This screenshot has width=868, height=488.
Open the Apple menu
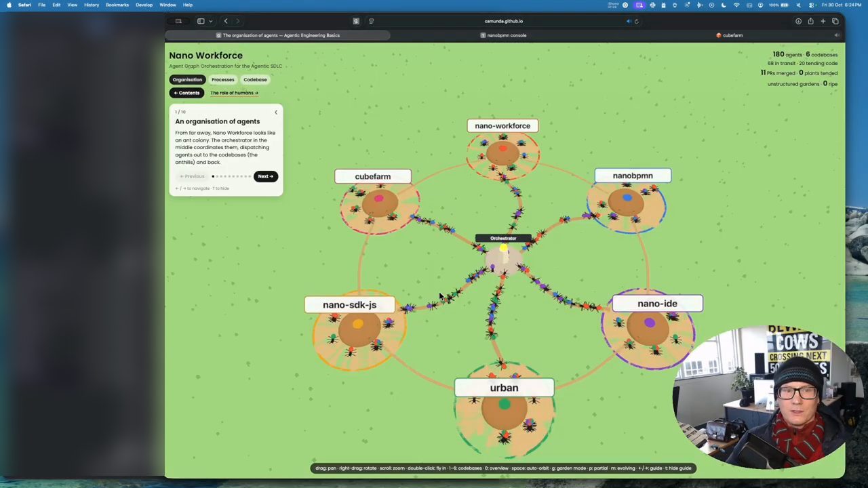click(9, 5)
